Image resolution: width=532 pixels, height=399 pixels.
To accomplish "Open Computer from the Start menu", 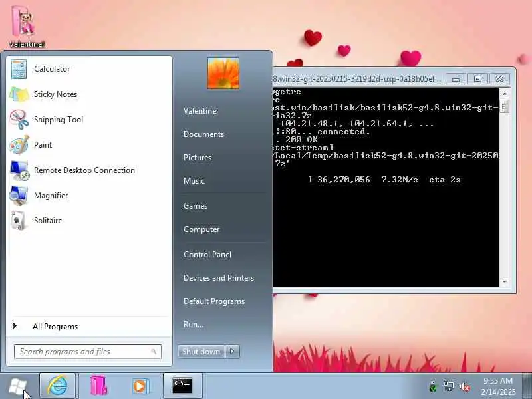I will coord(201,229).
